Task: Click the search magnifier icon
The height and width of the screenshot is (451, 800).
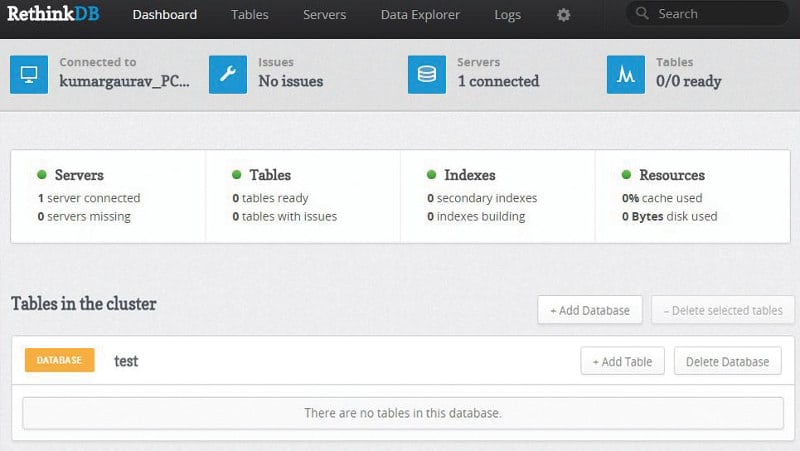Action: 643,14
